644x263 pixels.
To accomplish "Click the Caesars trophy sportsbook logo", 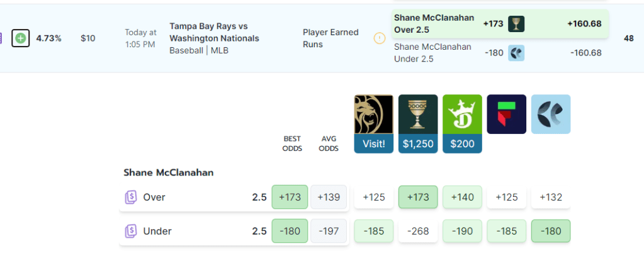I will click(x=418, y=115).
